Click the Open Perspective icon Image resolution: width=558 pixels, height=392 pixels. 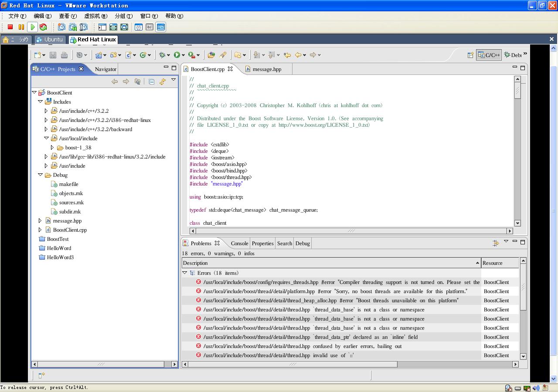(x=470, y=55)
